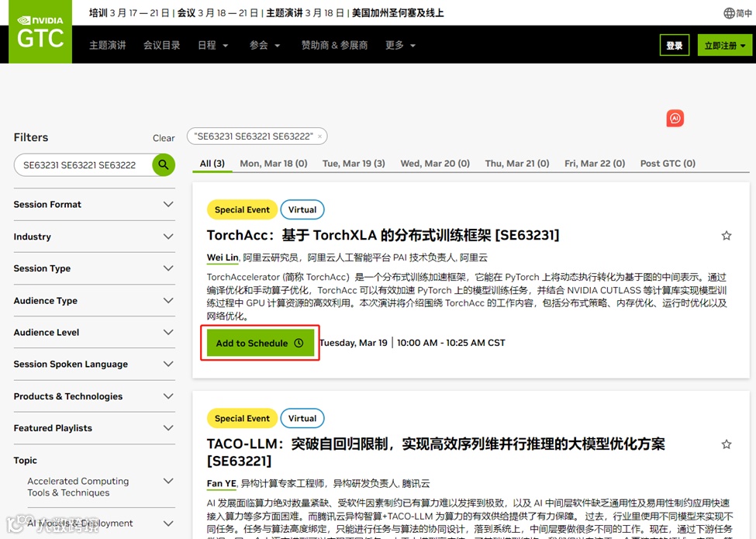The width and height of the screenshot is (756, 539).
Task: Click 会议目录 in the navigation bar
Action: click(161, 45)
